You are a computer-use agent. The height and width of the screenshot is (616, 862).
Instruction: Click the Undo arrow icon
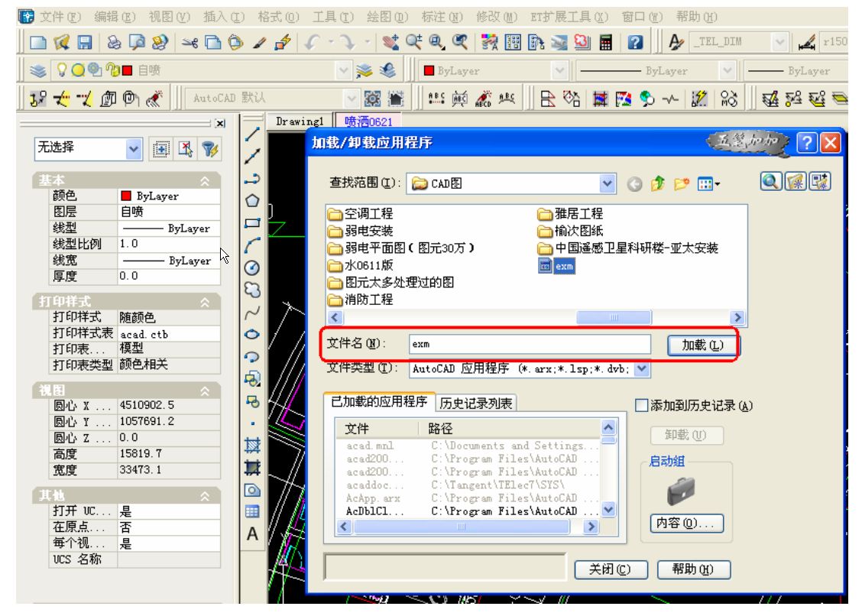[x=313, y=42]
